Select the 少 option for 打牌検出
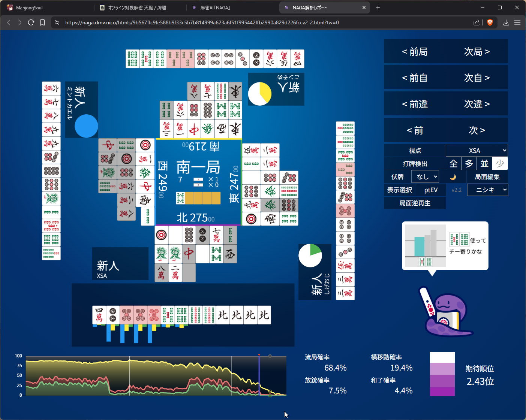The width and height of the screenshot is (526, 420). [x=500, y=164]
